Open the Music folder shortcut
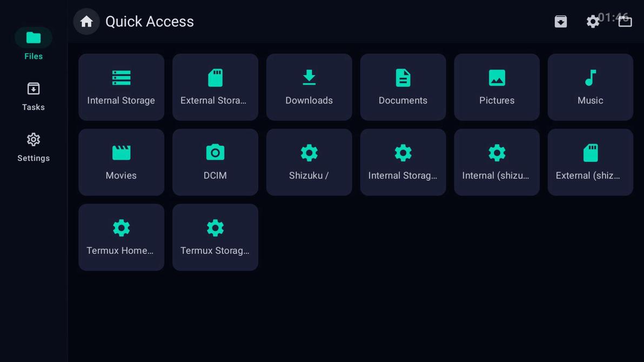 coord(590,87)
